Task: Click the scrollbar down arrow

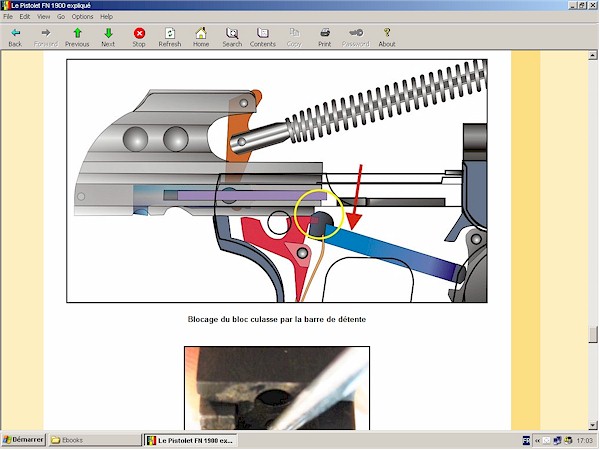Action: tap(593, 425)
